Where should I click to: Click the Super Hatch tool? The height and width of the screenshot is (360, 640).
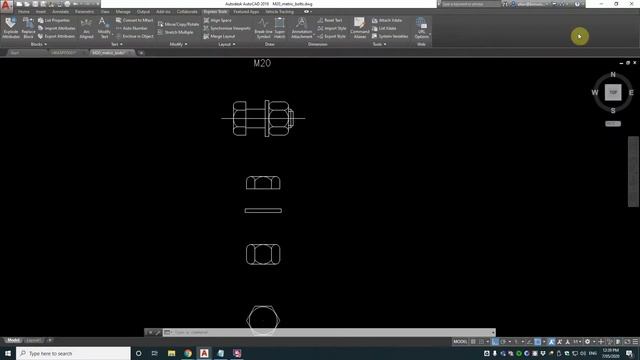click(x=280, y=28)
